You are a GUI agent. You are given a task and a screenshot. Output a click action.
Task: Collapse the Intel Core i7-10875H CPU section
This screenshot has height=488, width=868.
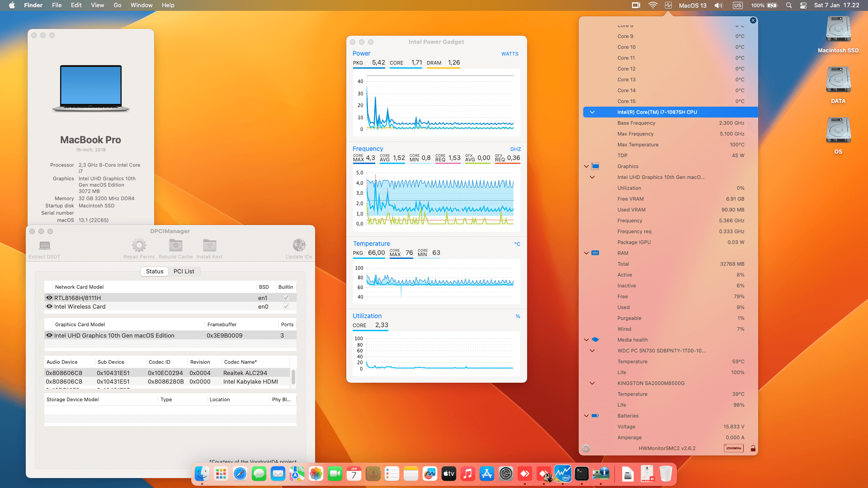point(592,112)
